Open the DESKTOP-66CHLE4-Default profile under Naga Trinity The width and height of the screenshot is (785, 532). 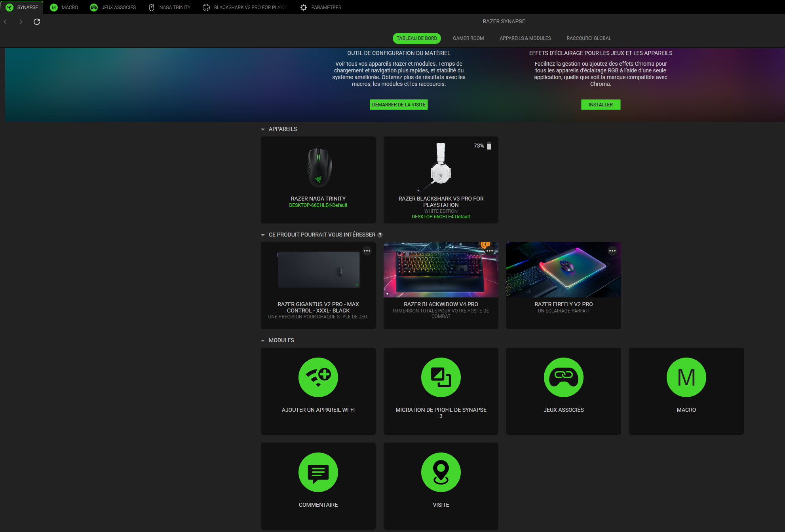pos(318,205)
